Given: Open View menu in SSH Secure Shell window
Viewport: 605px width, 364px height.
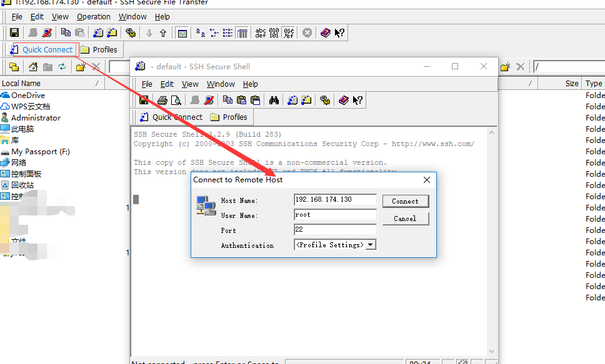Looking at the screenshot, I should (x=190, y=84).
